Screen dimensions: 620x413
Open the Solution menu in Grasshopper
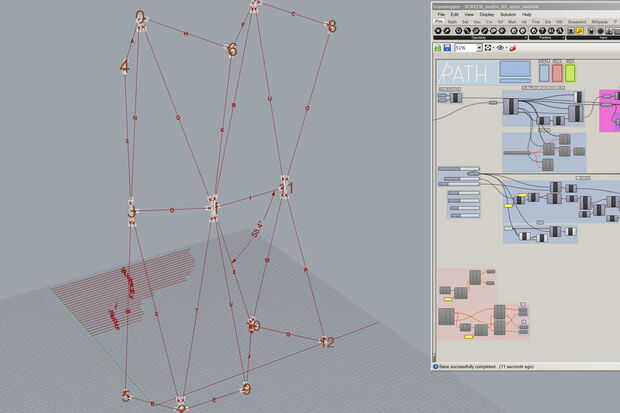click(508, 15)
